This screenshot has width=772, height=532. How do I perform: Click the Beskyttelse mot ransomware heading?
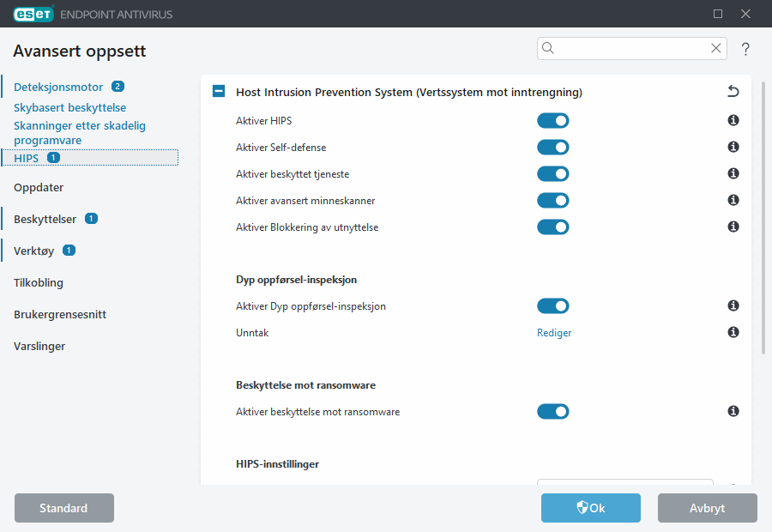point(305,385)
